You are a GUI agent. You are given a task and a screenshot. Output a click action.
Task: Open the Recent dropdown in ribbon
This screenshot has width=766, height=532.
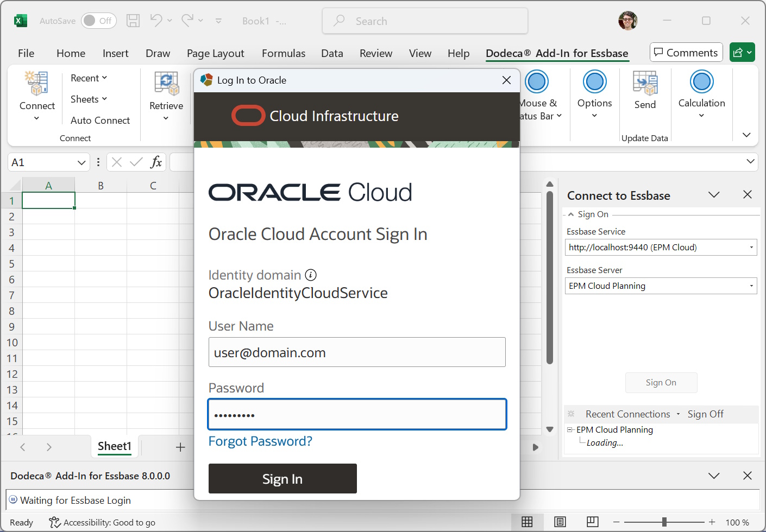point(89,78)
